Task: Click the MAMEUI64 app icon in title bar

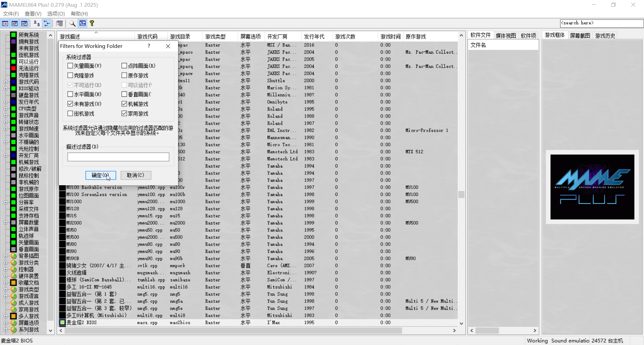Action: 4,5
